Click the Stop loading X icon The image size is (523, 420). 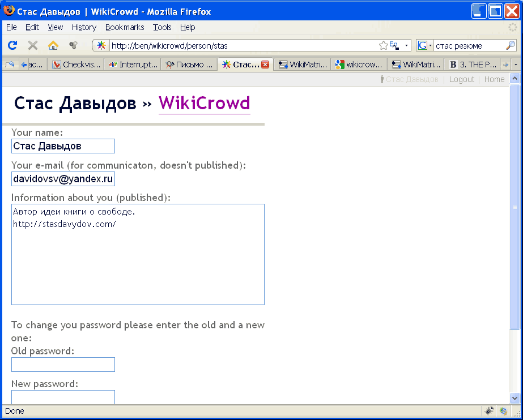[x=33, y=45]
